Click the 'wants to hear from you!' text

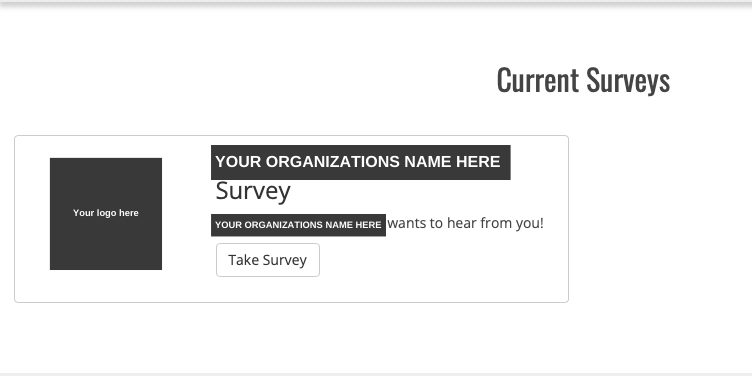point(466,223)
